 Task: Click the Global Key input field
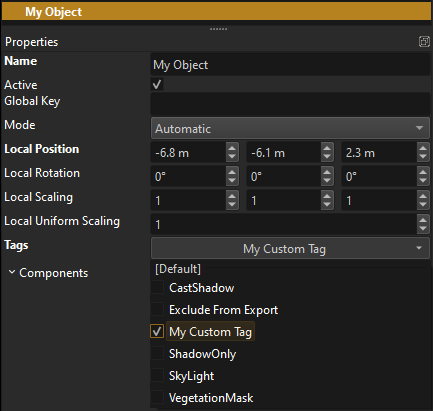pyautogui.click(x=290, y=104)
